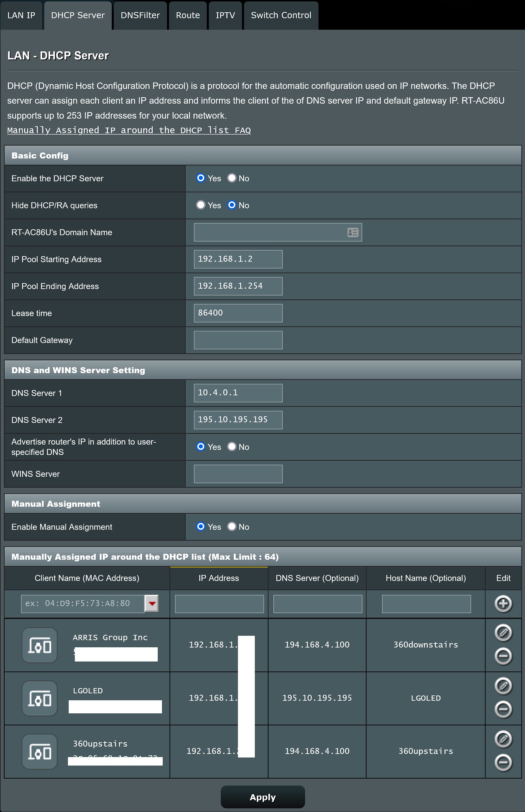The height and width of the screenshot is (812, 525).
Task: Click the new entry DNS Server field
Action: click(318, 604)
